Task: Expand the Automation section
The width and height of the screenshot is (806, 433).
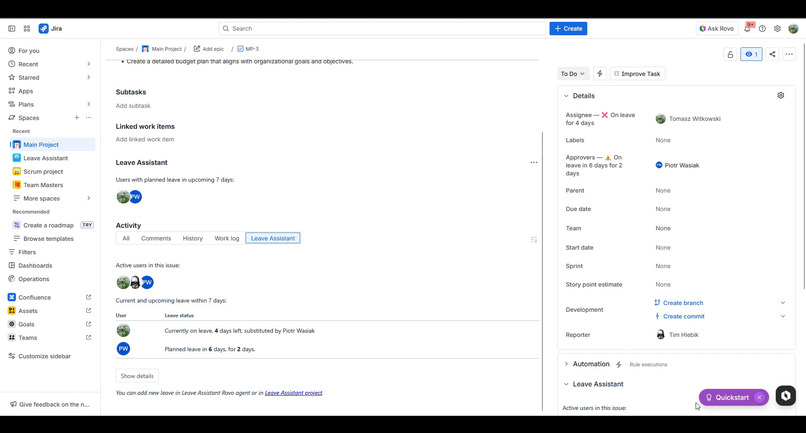Action: pyautogui.click(x=566, y=364)
